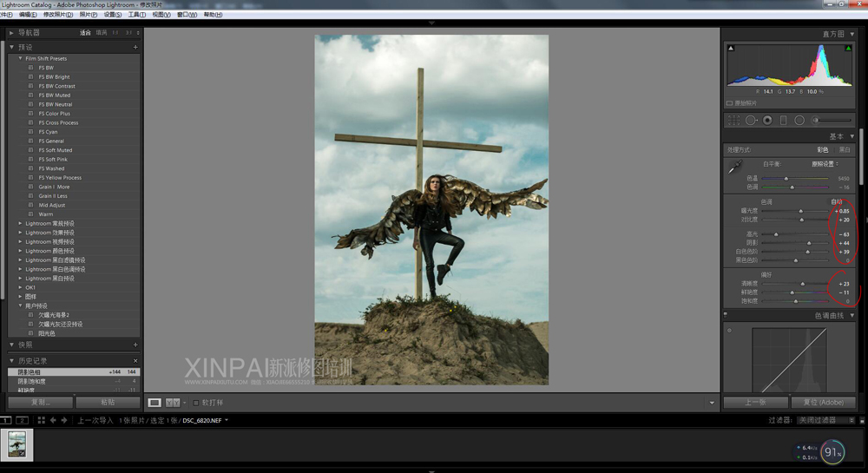Select the Radial Filter tool
This screenshot has width=868, height=473.
799,120
